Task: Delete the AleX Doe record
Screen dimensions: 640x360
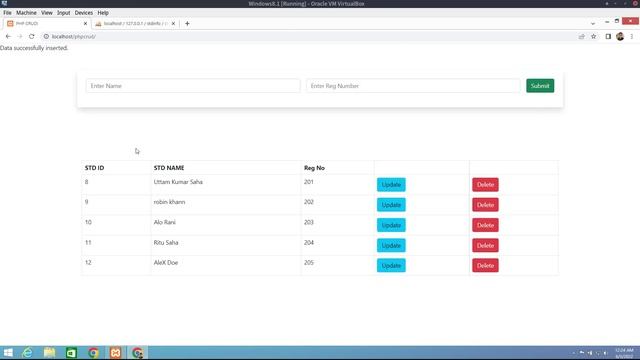Action: pyautogui.click(x=485, y=265)
